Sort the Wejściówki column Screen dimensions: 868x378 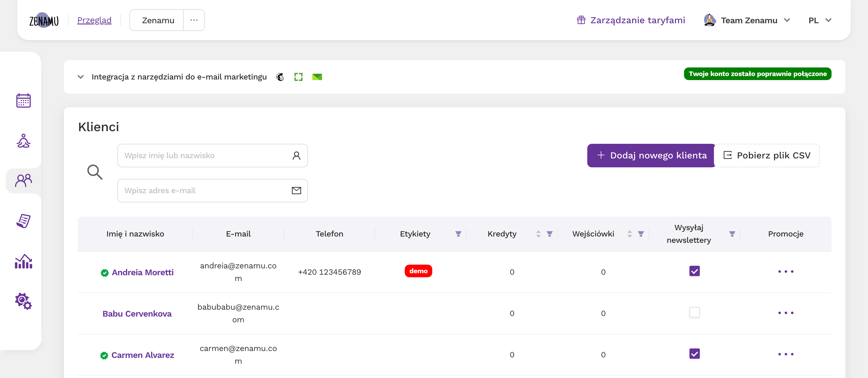630,234
